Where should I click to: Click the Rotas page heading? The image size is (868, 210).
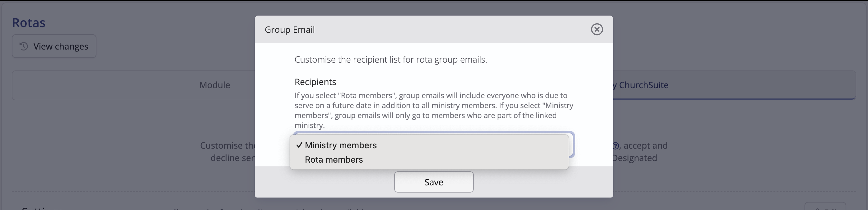[29, 23]
